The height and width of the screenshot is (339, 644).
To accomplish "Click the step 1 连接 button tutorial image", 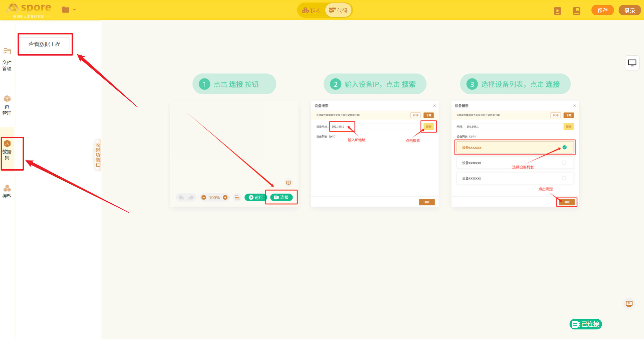I will [234, 154].
